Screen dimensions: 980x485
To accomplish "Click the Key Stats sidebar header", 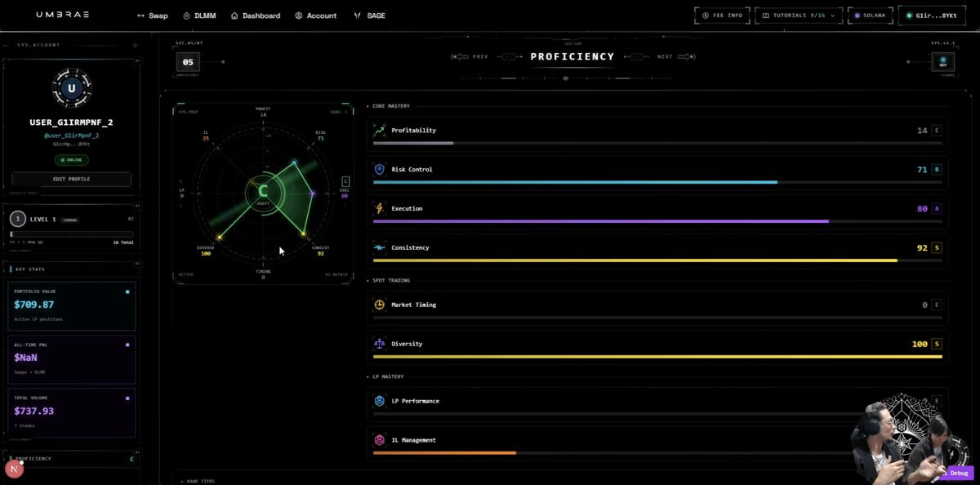I will click(x=71, y=269).
